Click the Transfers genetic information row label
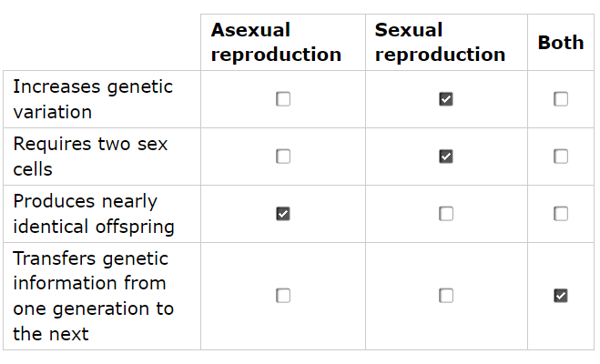The height and width of the screenshot is (364, 600). 94,296
